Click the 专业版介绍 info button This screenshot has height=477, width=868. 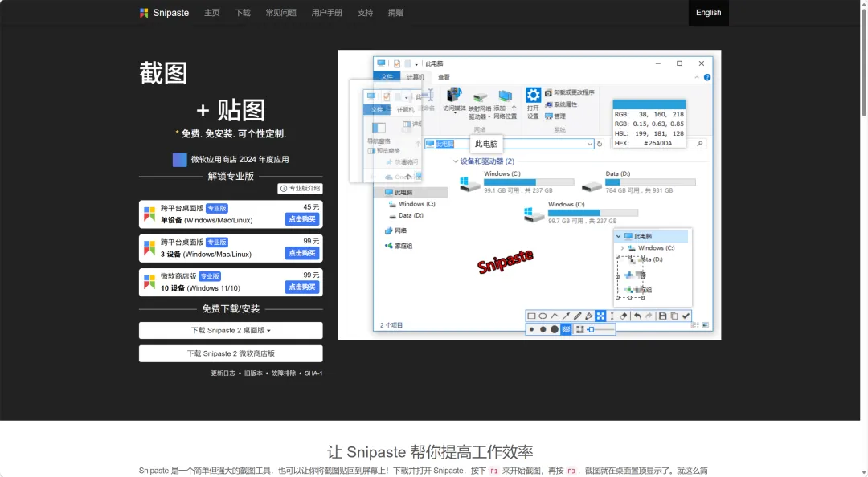click(x=300, y=189)
